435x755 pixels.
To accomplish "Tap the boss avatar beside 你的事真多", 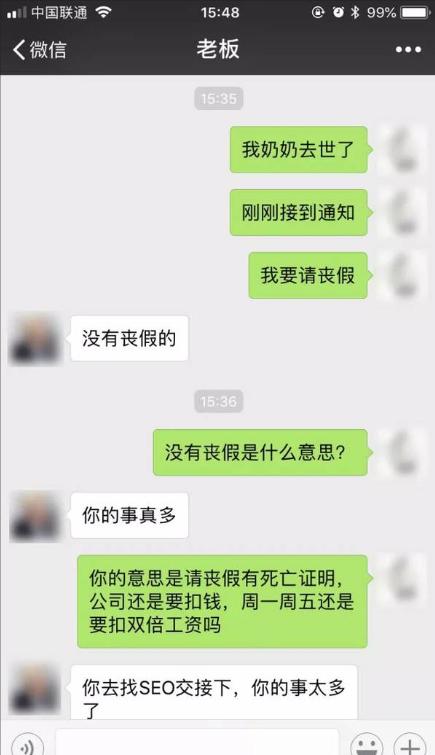I will pyautogui.click(x=35, y=516).
